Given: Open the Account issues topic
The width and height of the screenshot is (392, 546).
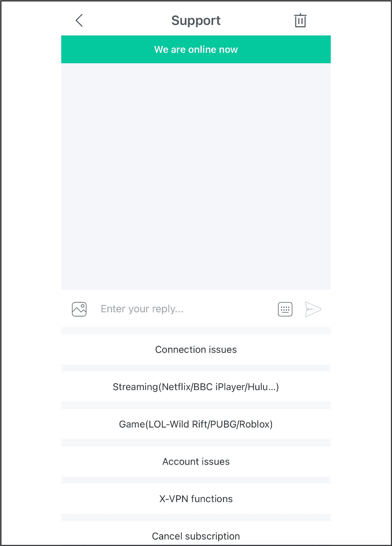Looking at the screenshot, I should pos(196,462).
